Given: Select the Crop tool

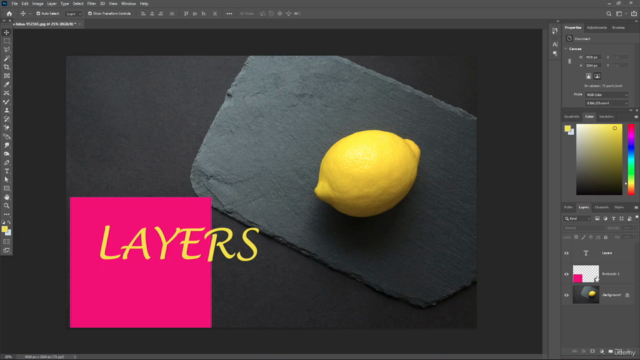Looking at the screenshot, I should (7, 67).
